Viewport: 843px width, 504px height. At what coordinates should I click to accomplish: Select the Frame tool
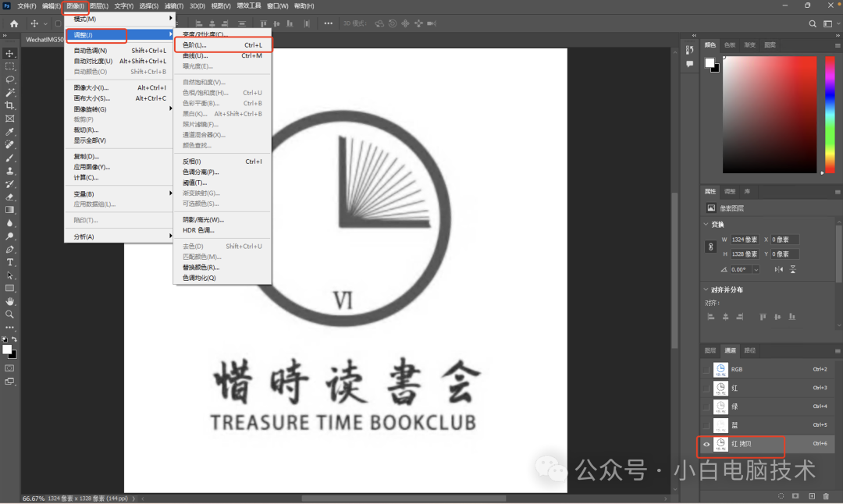coord(9,119)
